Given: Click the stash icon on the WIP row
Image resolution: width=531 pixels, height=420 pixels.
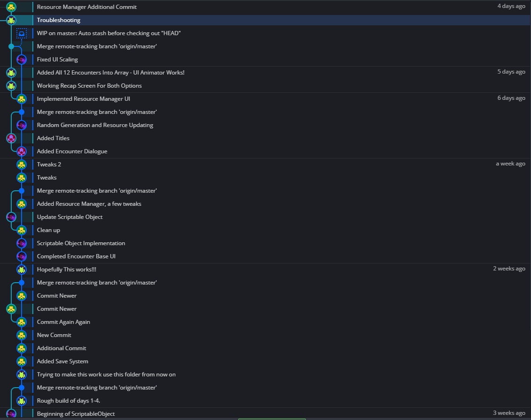Looking at the screenshot, I should click(22, 33).
